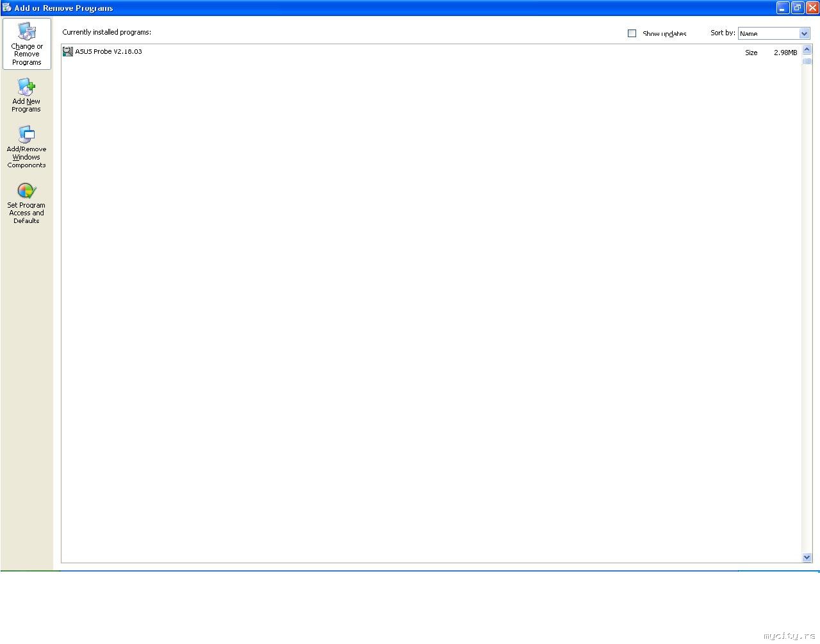Select ASUS Probe V2.18.03 entry
Viewport: 820px width, 644px height.
tap(430, 52)
